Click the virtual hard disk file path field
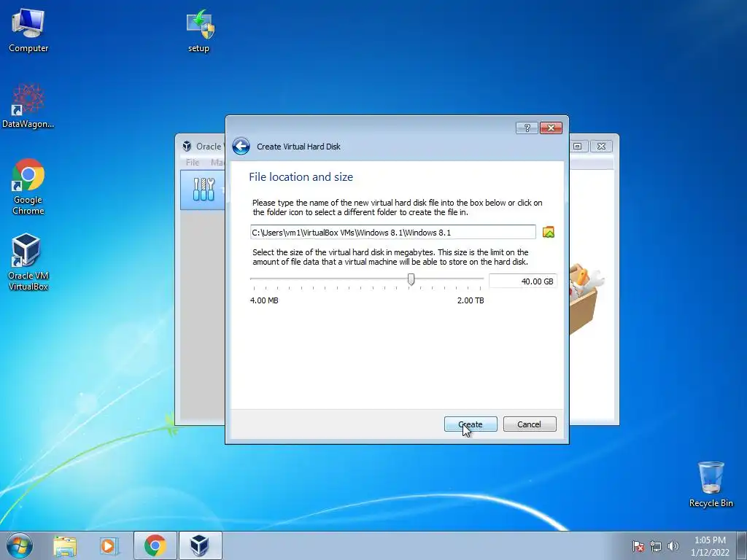The image size is (747, 560). point(393,233)
